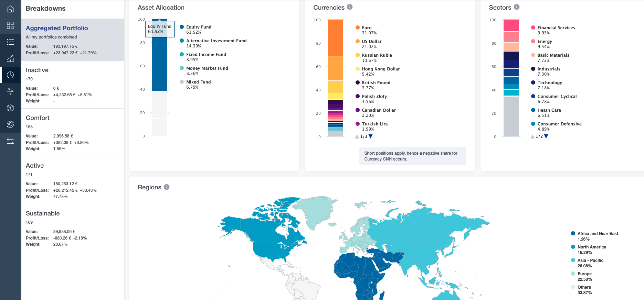644x300 pixels.
Task: Open the Home icon in sidebar
Action: [10, 9]
